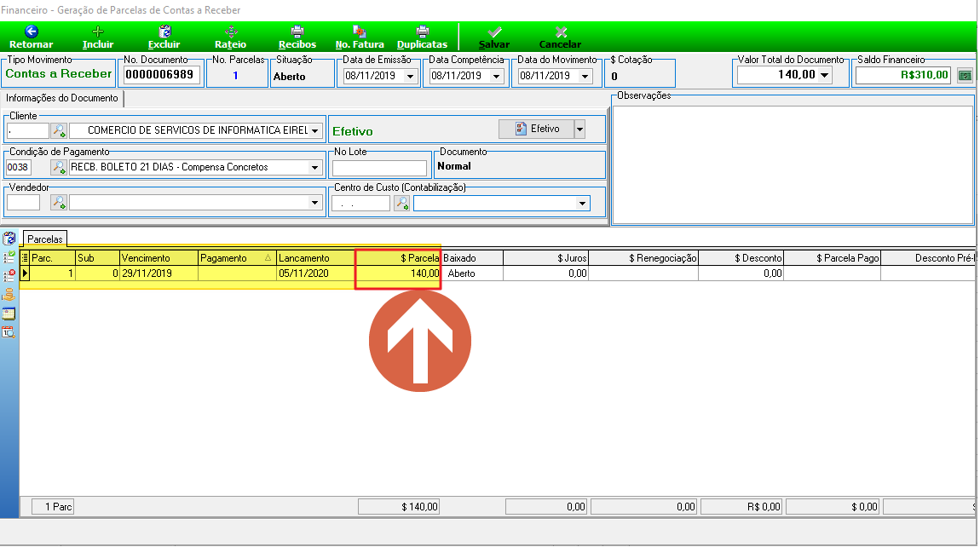Click the hand with coins sidebar icon
The width and height of the screenshot is (980, 547).
coord(9,295)
